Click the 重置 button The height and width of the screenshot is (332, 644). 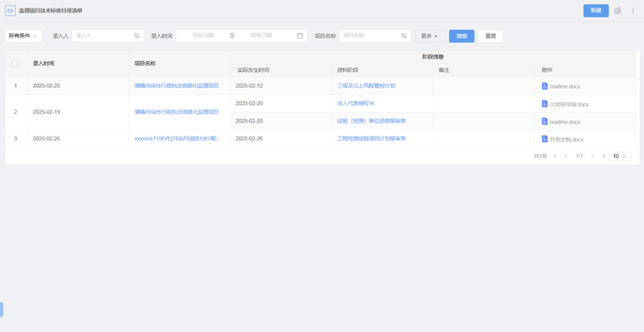(490, 36)
